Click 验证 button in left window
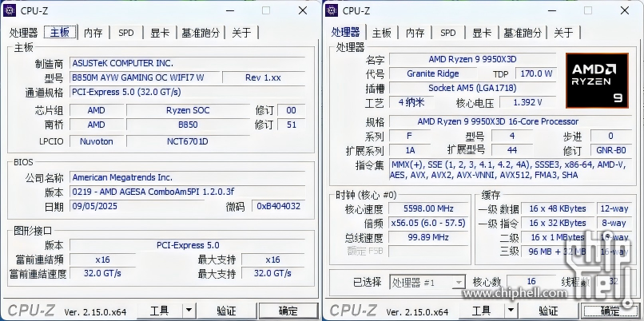644x321 pixels. (x=226, y=311)
